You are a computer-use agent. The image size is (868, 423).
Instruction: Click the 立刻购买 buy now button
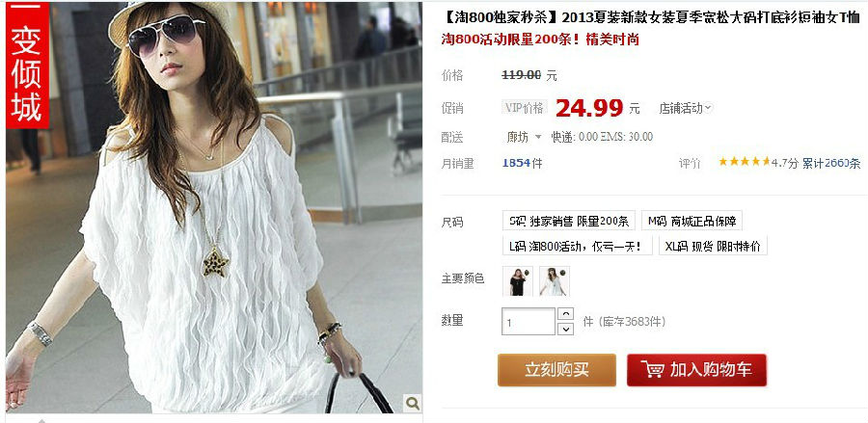point(556,370)
